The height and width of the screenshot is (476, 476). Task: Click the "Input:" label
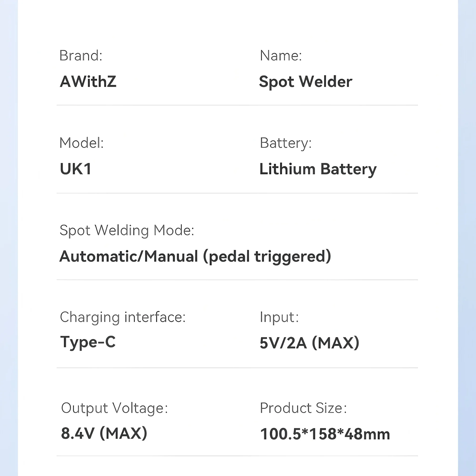279,317
